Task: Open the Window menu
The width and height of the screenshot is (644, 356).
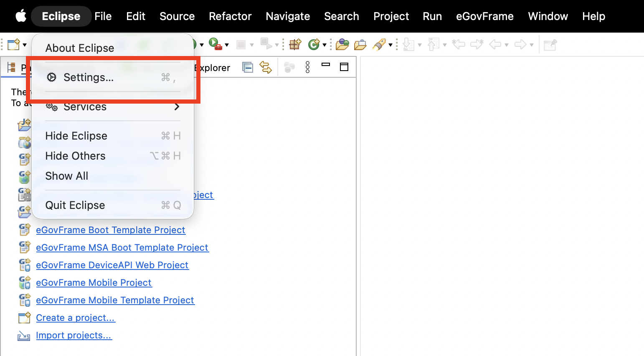Action: 548,16
